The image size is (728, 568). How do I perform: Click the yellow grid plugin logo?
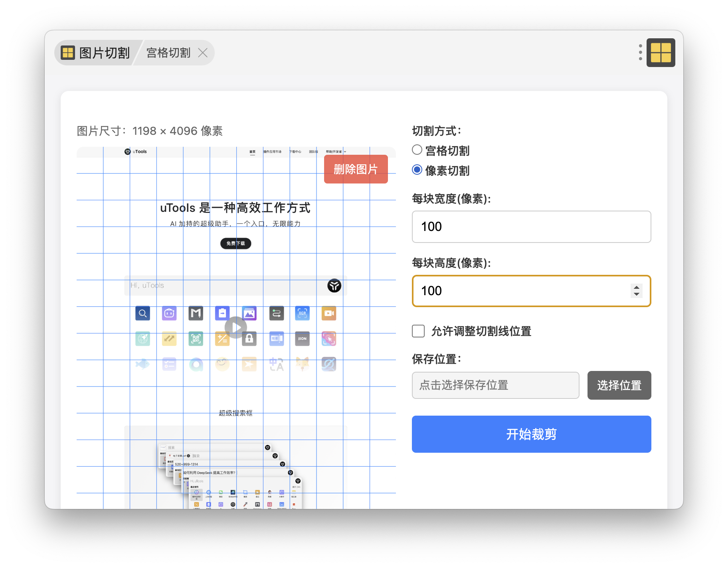pyautogui.click(x=661, y=53)
